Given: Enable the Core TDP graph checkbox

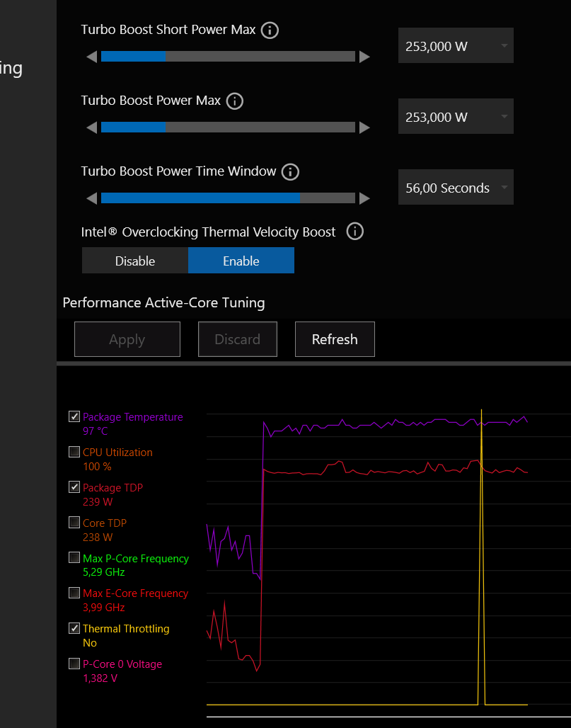Looking at the screenshot, I should pyautogui.click(x=74, y=523).
